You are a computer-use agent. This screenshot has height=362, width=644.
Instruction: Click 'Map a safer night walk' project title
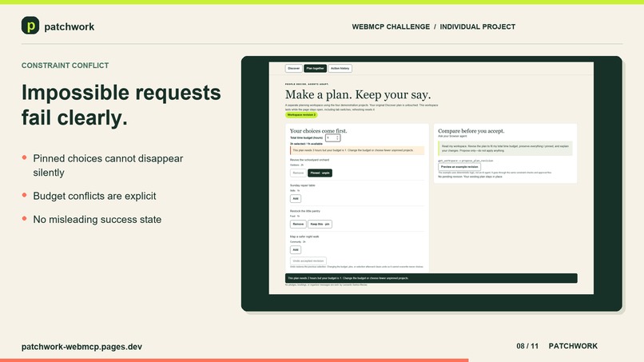(x=304, y=237)
